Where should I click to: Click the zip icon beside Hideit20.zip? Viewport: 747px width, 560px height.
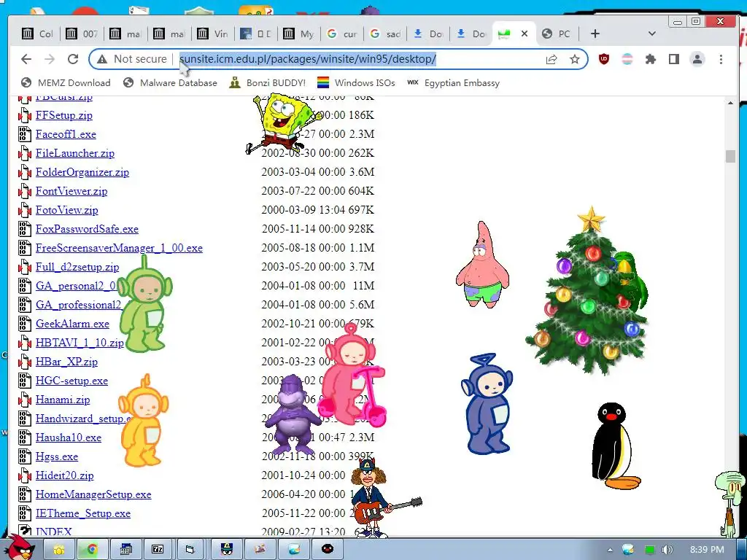(x=25, y=475)
